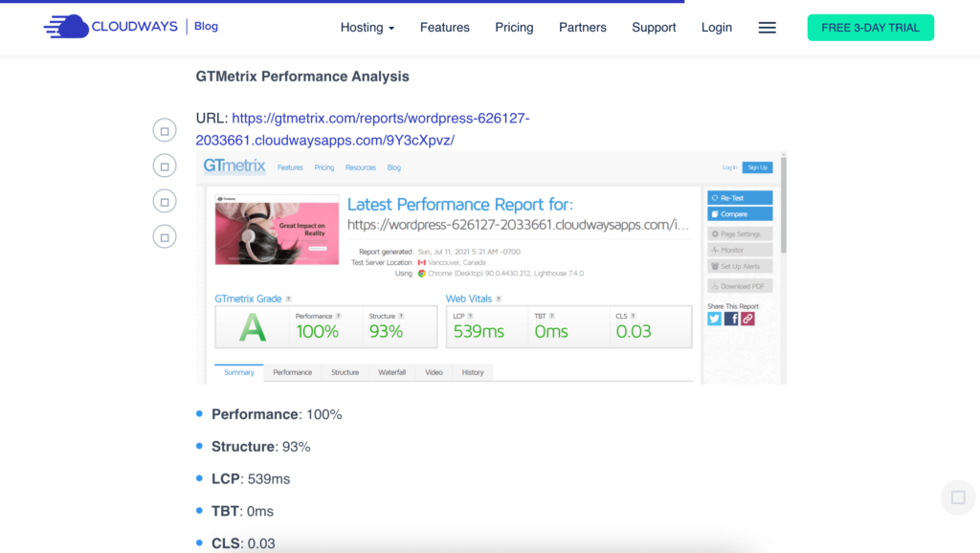Viewport: 980px width, 553px height.
Task: Expand the hamburger menu next to Login
Action: 767,28
